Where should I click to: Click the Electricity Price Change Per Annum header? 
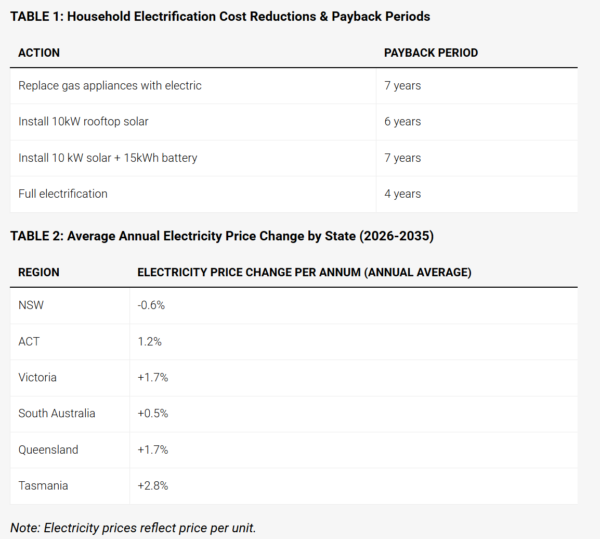[304, 272]
